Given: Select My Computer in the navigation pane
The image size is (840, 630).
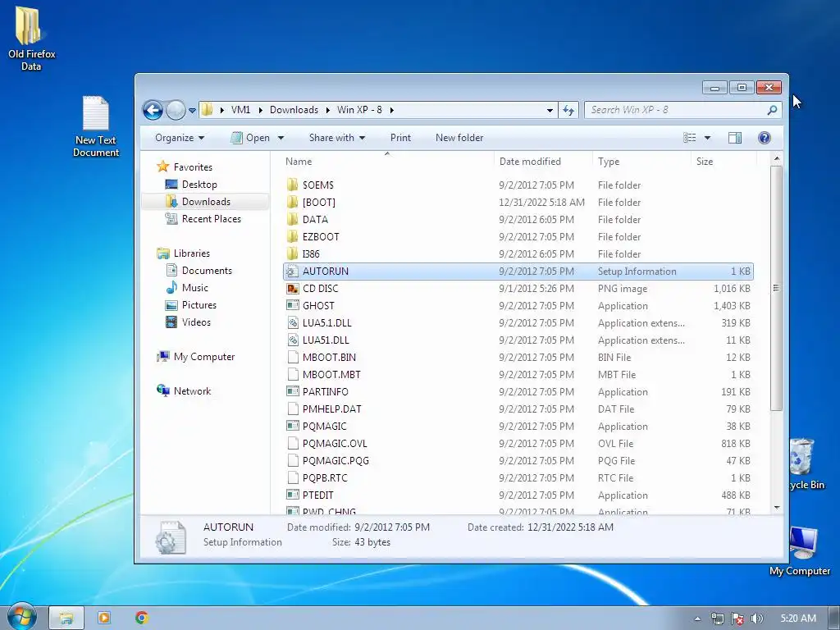Looking at the screenshot, I should [x=203, y=357].
